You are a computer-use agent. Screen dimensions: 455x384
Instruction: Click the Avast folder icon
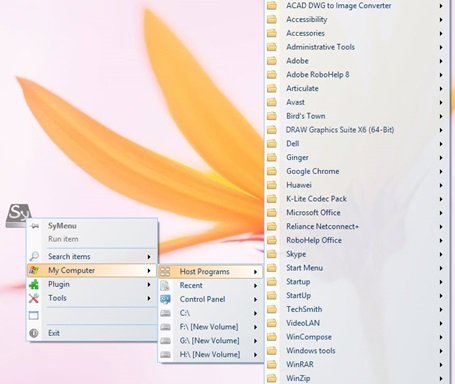point(272,102)
